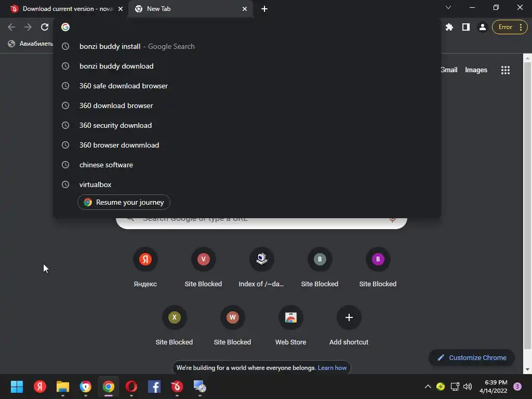Open the Google apps grid icon
532x399 pixels.
505,70
